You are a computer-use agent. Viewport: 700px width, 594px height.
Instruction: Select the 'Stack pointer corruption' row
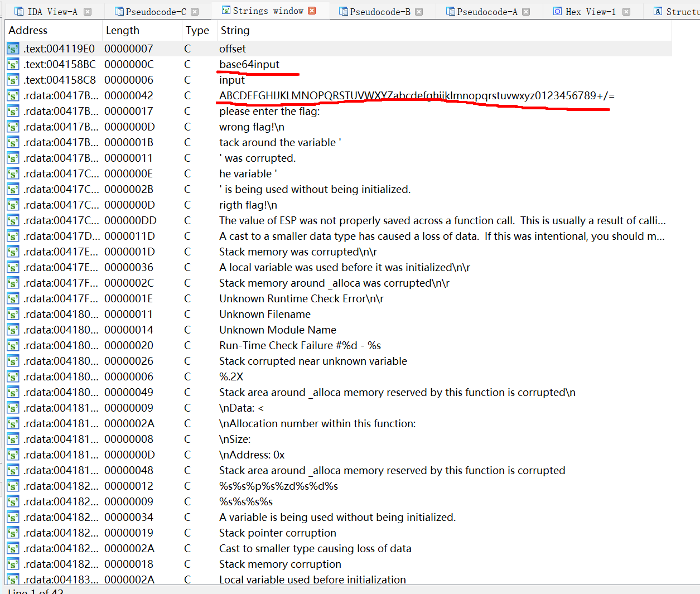click(x=277, y=533)
